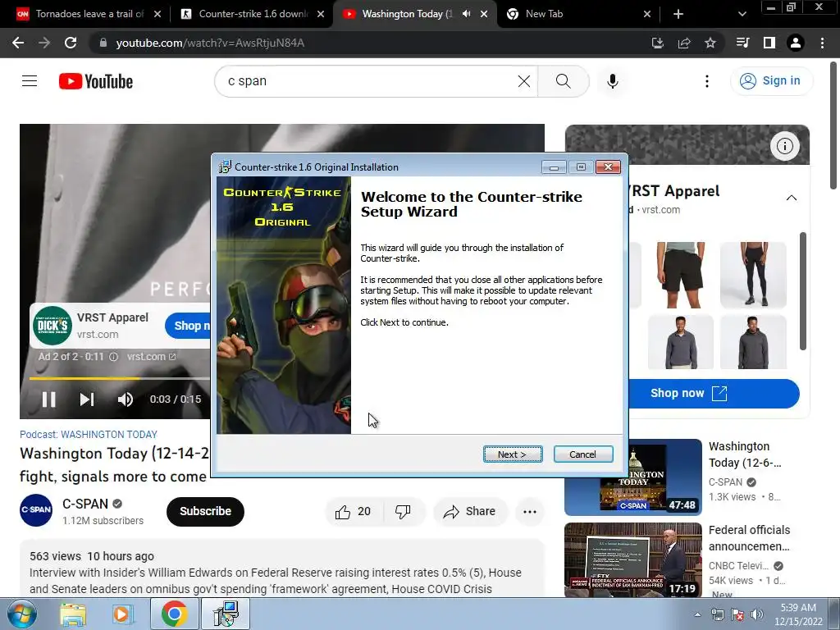Click Shop now in sidebar ad

click(714, 393)
